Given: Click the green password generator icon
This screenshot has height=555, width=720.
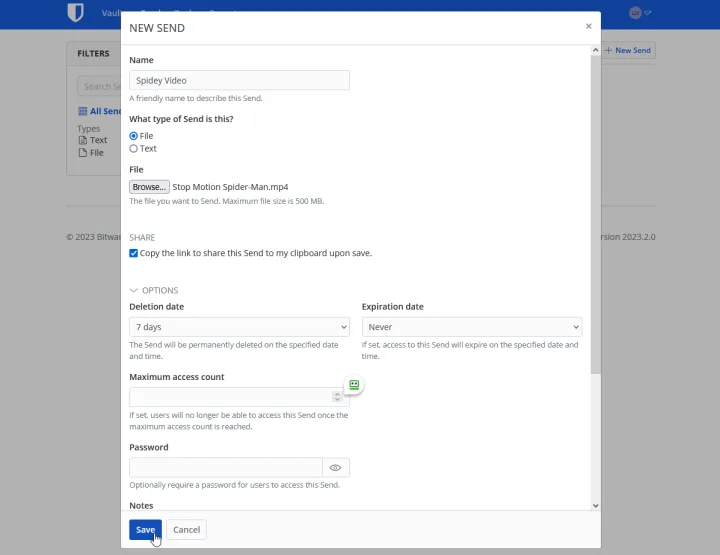Looking at the screenshot, I should (354, 384).
